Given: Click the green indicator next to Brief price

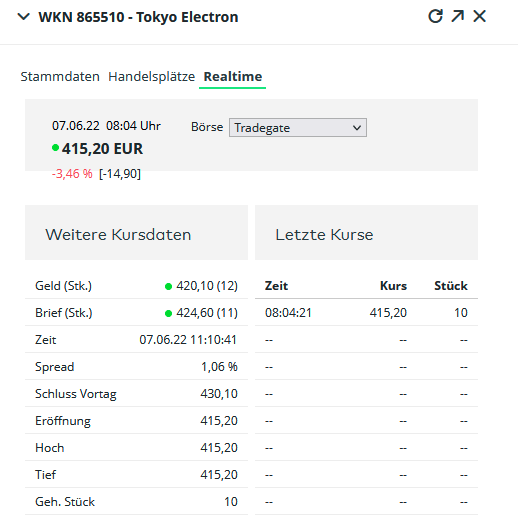Looking at the screenshot, I should 168,313.
